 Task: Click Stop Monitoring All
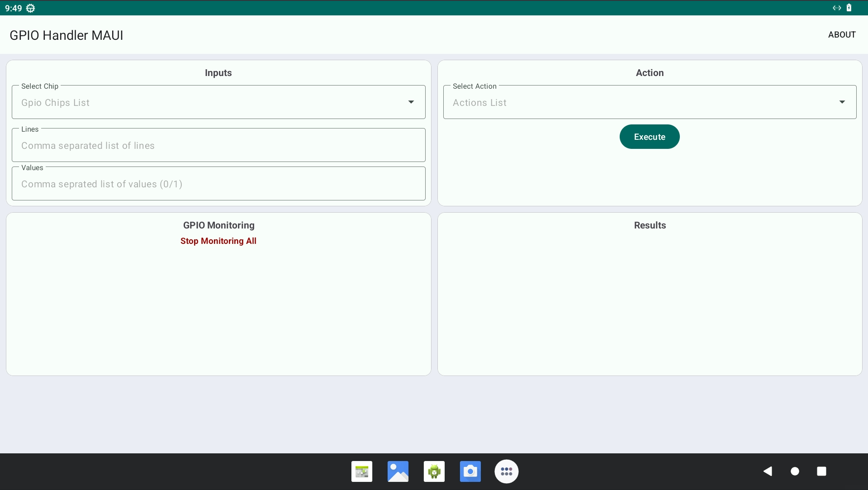point(218,241)
